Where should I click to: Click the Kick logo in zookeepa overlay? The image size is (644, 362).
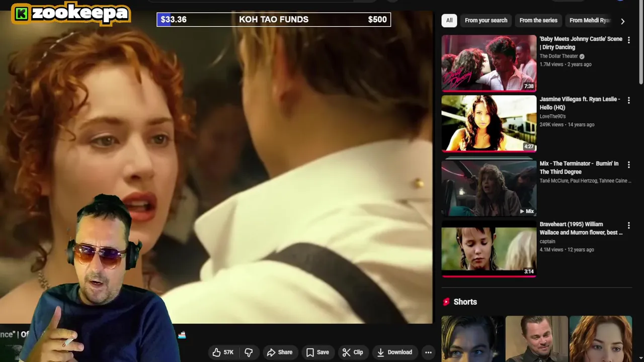pyautogui.click(x=21, y=14)
